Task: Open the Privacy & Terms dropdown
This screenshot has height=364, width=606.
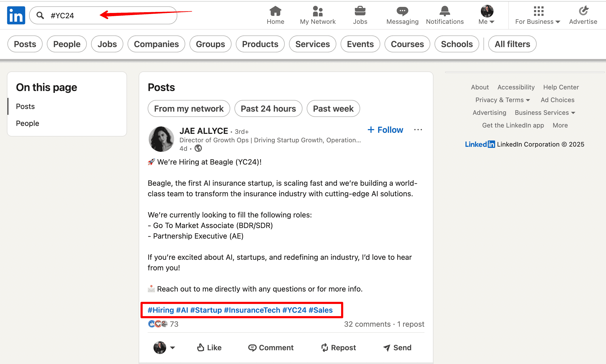Action: 502,100
